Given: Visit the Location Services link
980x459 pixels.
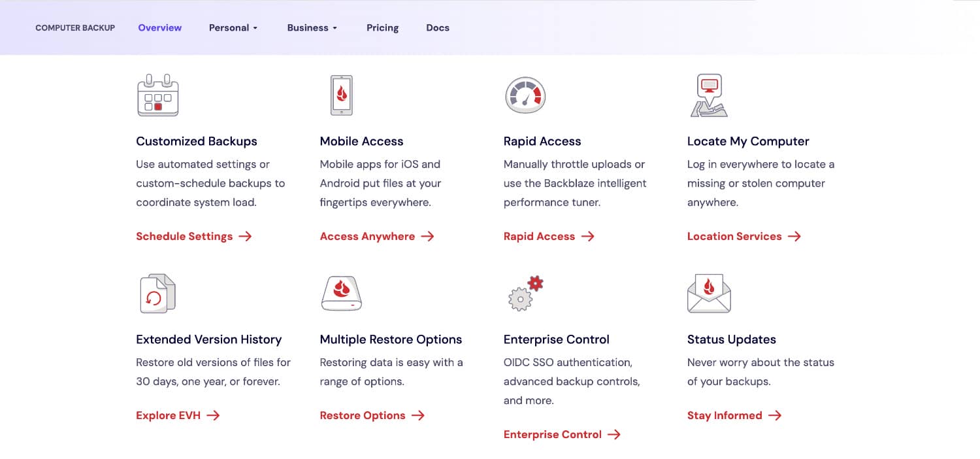Looking at the screenshot, I should click(743, 237).
